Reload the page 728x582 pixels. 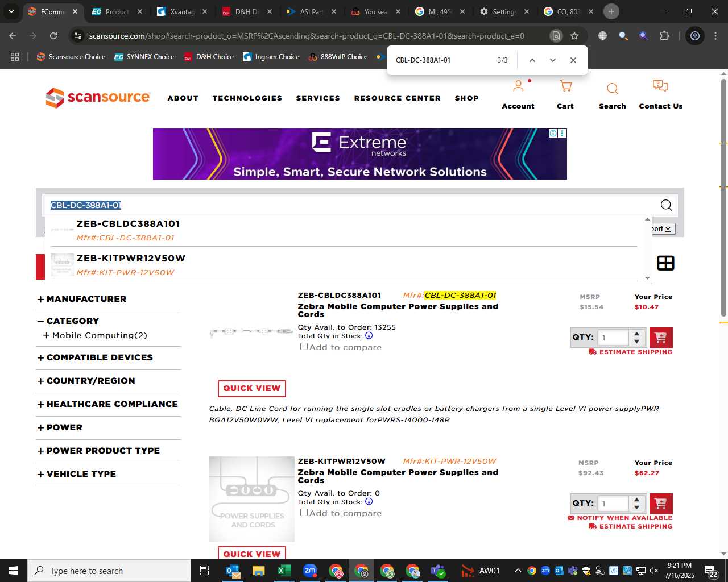pos(53,36)
